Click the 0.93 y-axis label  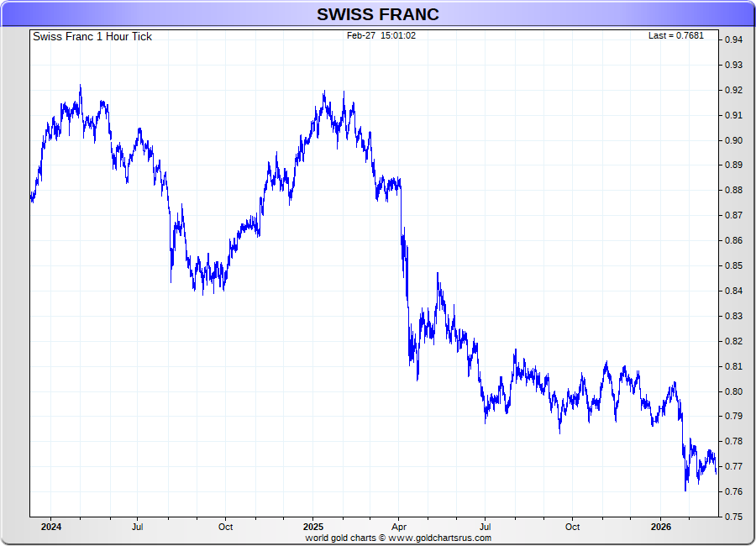click(x=734, y=65)
